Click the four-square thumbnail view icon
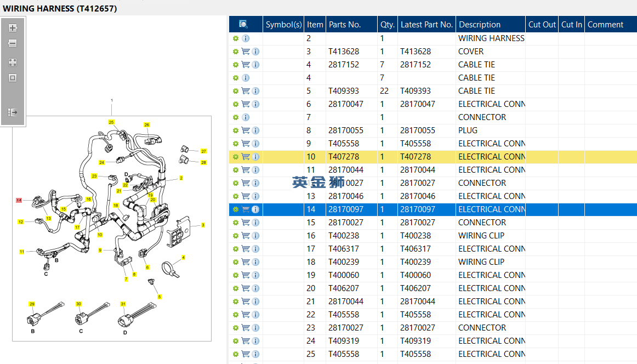Viewport: 637px width, 364px height. click(x=13, y=62)
